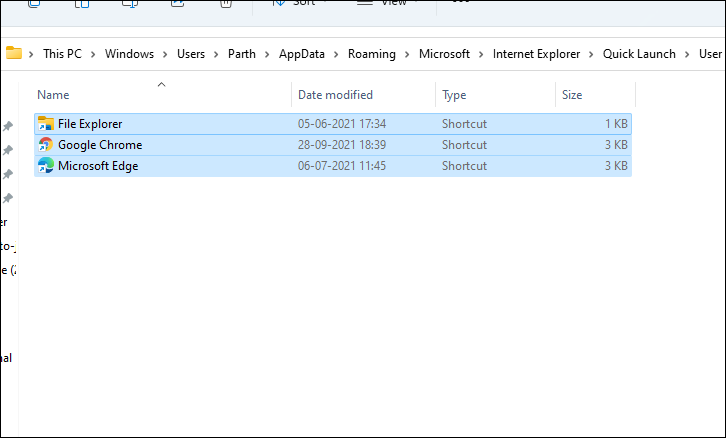726x438 pixels.
Task: Sort by the Type column header
Action: [454, 95]
